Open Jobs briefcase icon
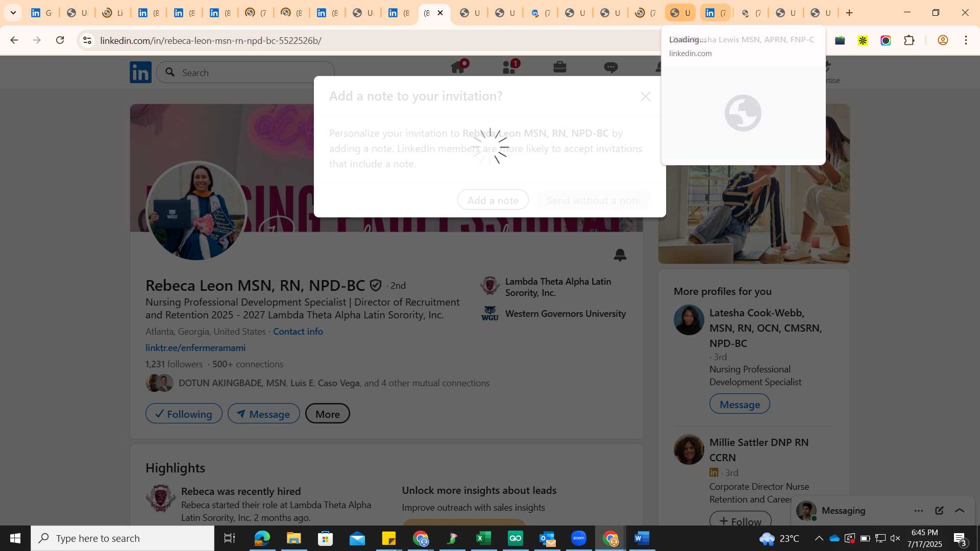980x551 pixels. tap(560, 67)
